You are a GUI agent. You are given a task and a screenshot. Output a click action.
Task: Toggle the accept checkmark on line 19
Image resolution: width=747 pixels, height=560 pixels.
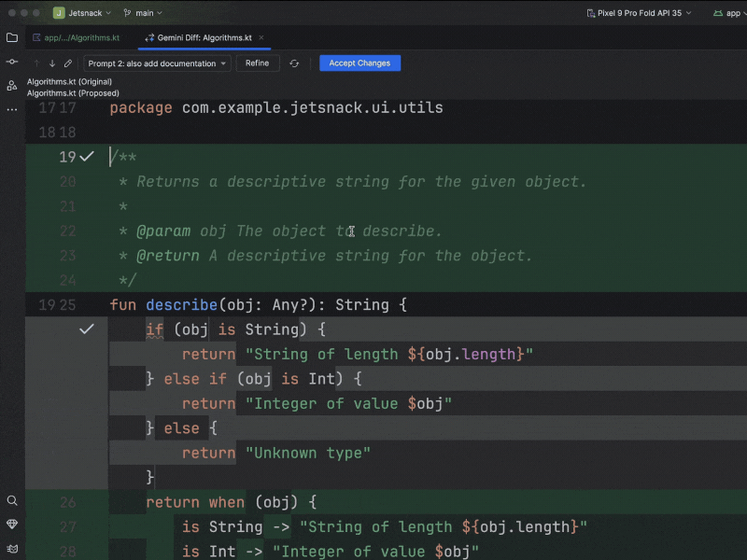(87, 157)
